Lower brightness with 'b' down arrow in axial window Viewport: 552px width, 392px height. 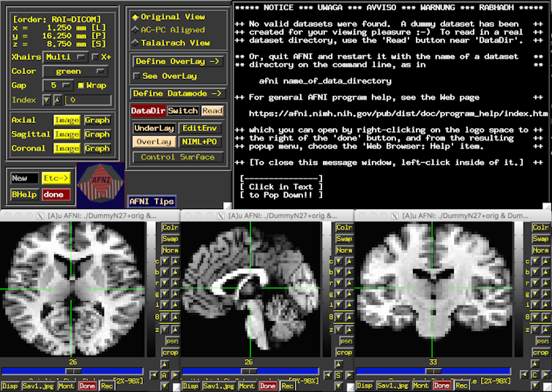pyautogui.click(x=165, y=272)
